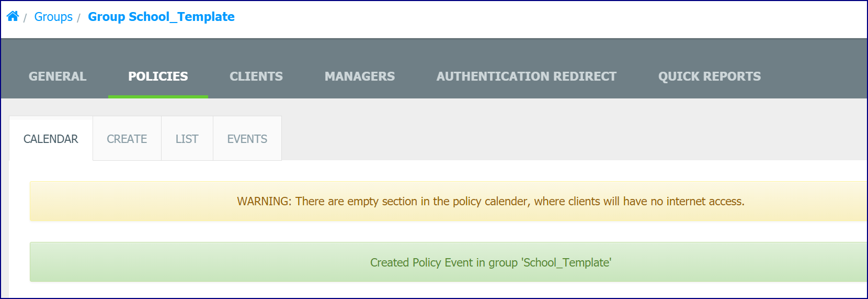Viewport: 868px width, 299px height.
Task: Show the policy LIST sub-tab
Action: pos(187,139)
